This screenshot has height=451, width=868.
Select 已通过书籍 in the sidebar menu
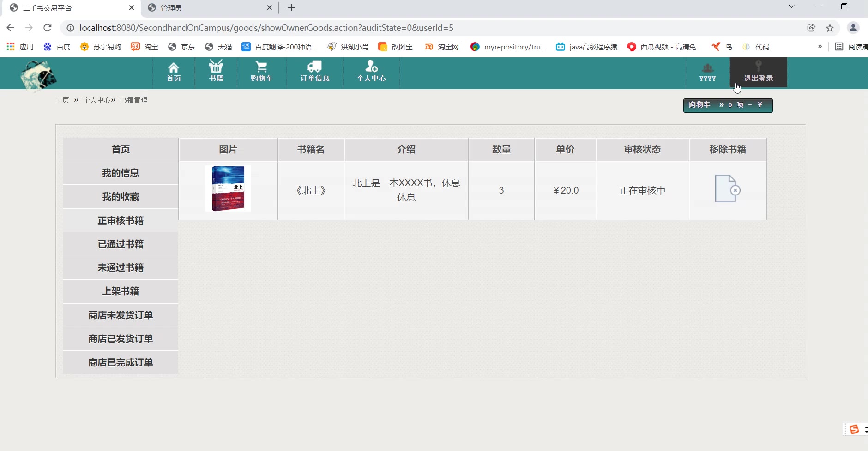tap(121, 244)
